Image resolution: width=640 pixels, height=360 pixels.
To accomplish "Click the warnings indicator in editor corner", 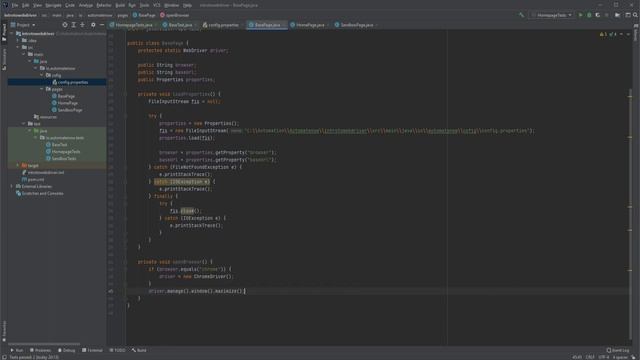I will coord(604,34).
